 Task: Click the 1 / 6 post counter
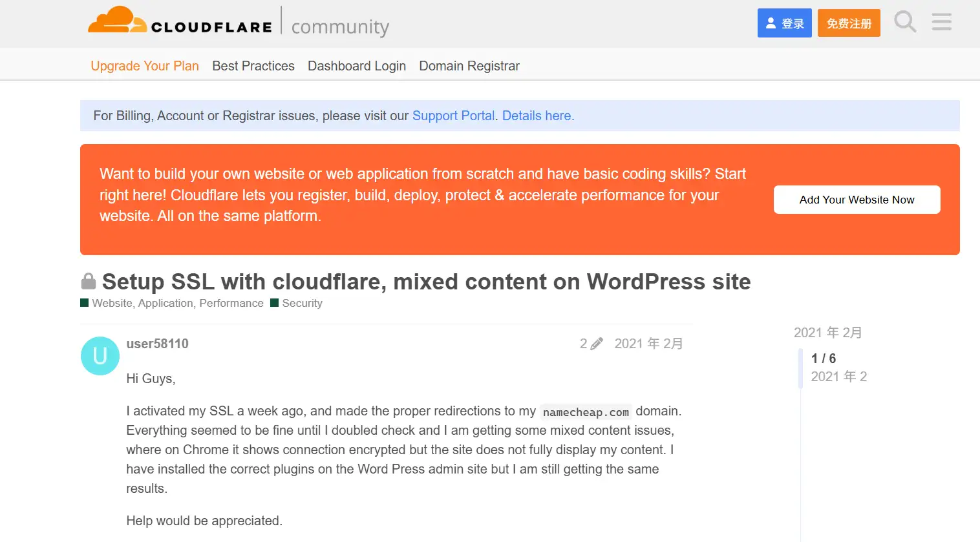(x=824, y=359)
